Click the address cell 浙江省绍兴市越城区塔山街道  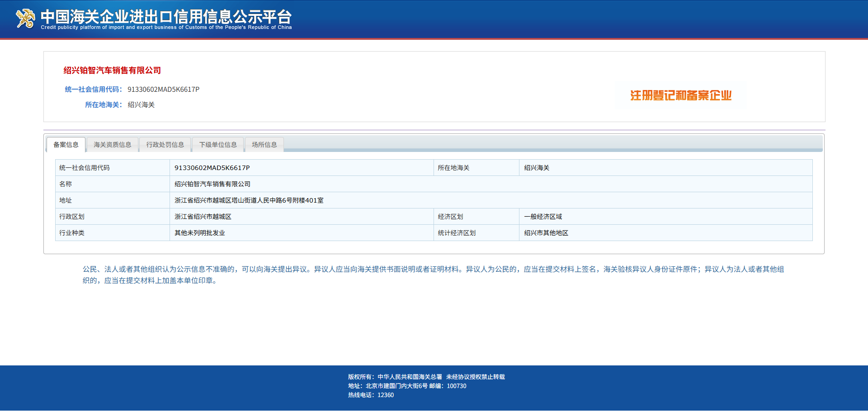tap(491, 200)
